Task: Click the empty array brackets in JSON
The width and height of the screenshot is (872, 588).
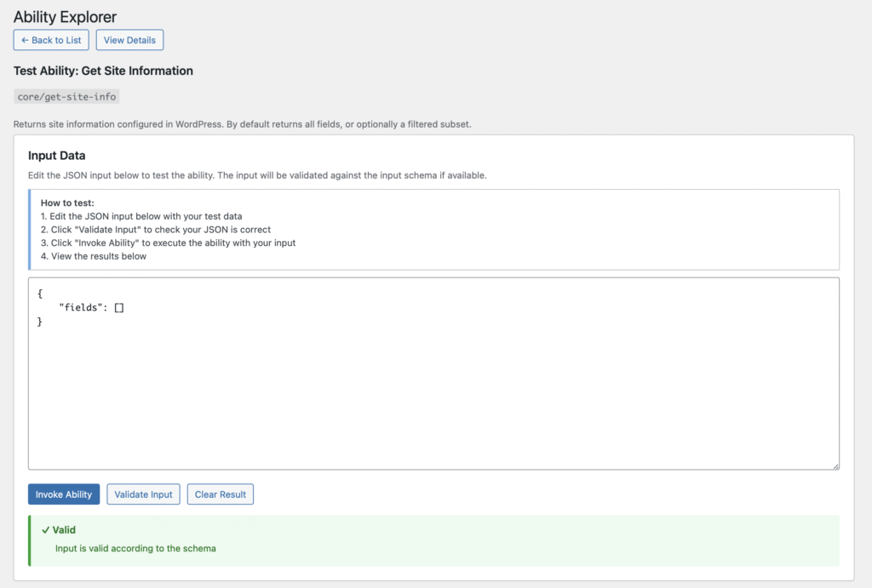Action: pyautogui.click(x=119, y=308)
